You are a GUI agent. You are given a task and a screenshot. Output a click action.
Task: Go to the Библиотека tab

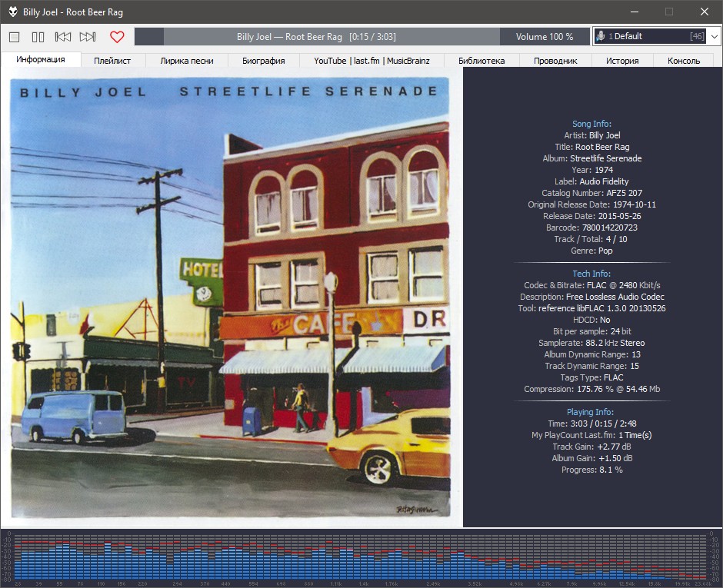(x=481, y=61)
